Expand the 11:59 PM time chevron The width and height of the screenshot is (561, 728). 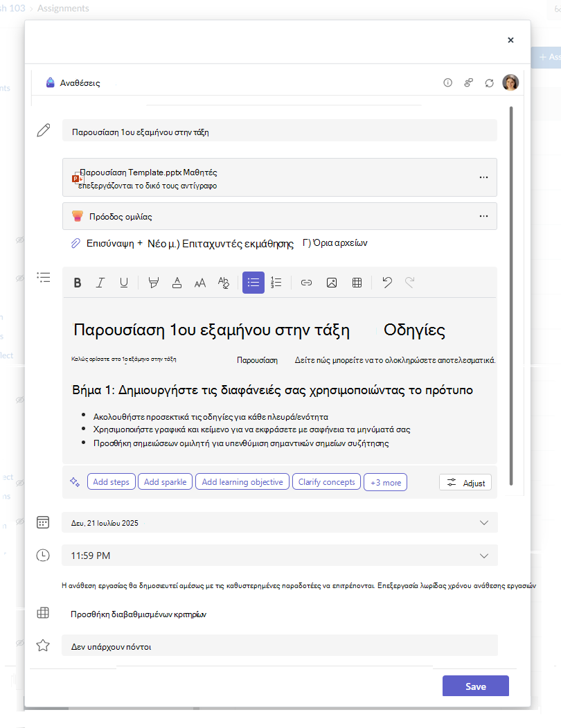coord(484,556)
